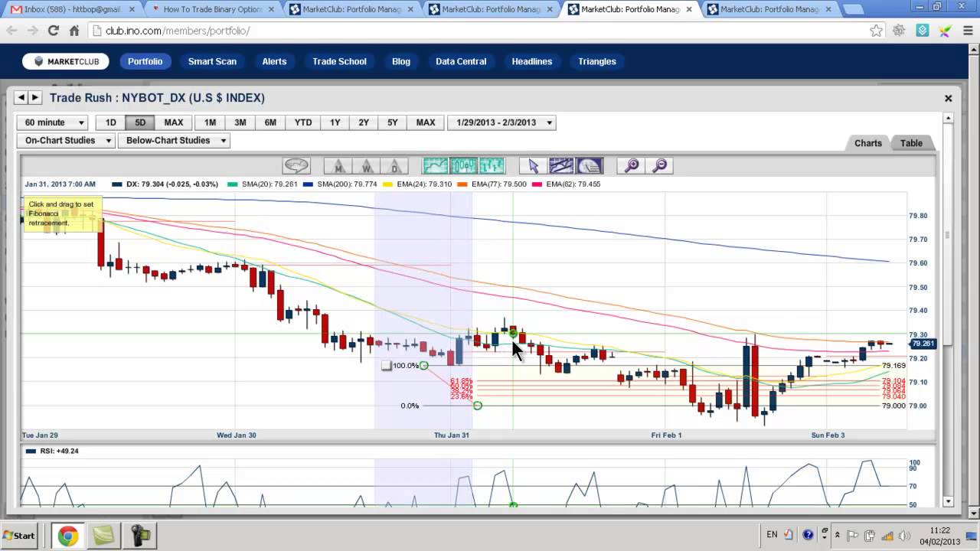Click the green 0.0% Fibonacci handle
The width and height of the screenshot is (980, 551).
point(477,405)
